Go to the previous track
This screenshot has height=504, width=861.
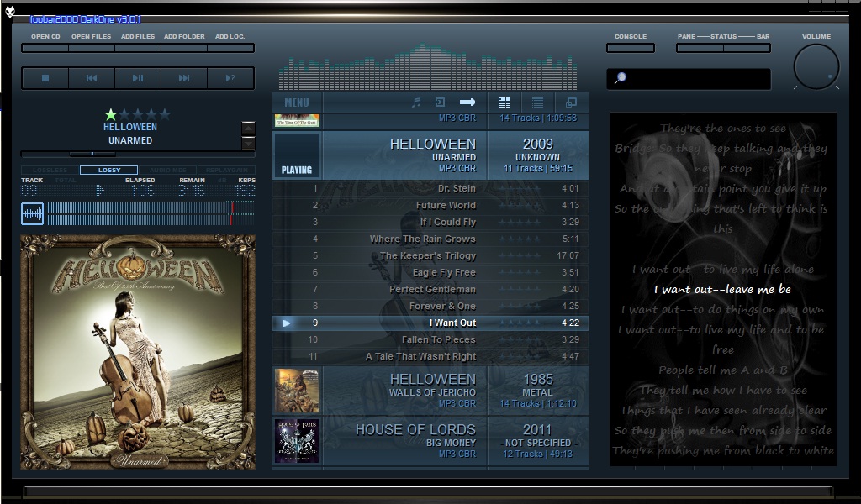pos(92,78)
